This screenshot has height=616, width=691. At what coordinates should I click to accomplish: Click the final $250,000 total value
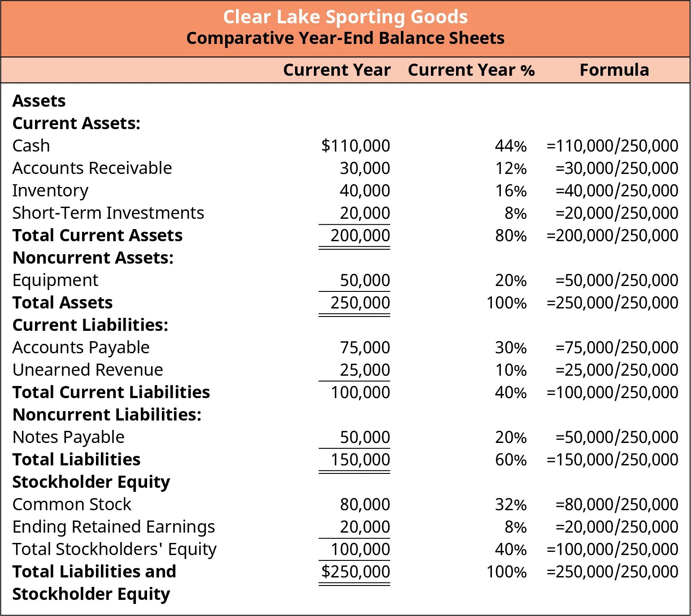pyautogui.click(x=356, y=572)
